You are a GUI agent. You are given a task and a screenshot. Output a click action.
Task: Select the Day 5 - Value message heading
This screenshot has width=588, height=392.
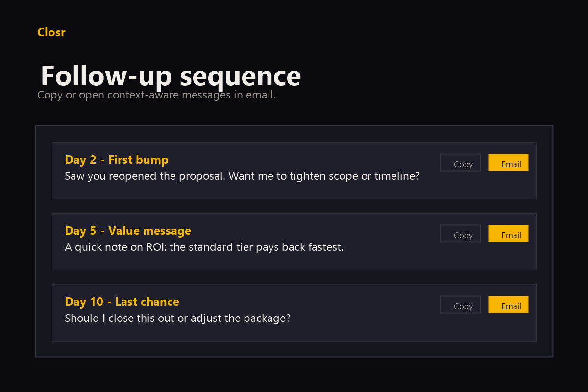tap(128, 230)
